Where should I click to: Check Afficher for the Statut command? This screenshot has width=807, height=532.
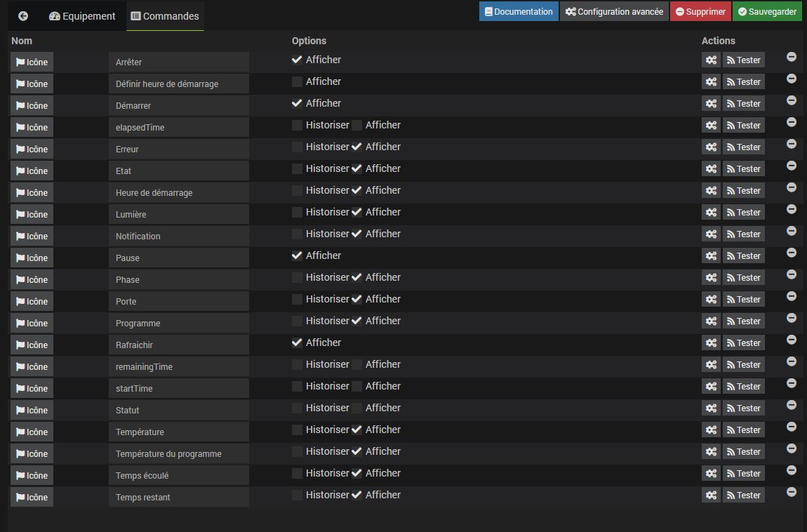356,408
